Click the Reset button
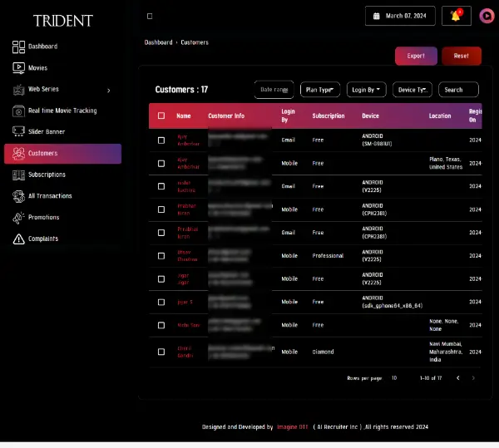Image resolution: width=499 pixels, height=448 pixels. tap(461, 56)
